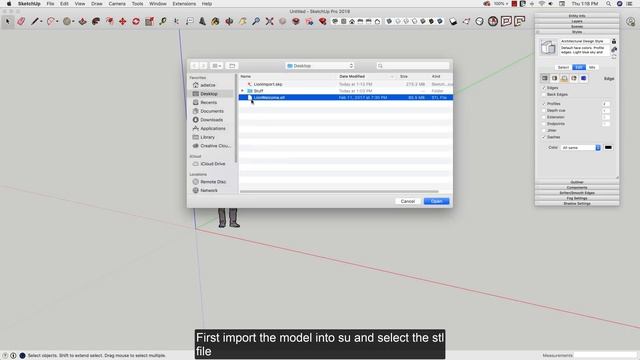Switch to the Select tab in Styles
640x360 pixels.
(x=563, y=67)
